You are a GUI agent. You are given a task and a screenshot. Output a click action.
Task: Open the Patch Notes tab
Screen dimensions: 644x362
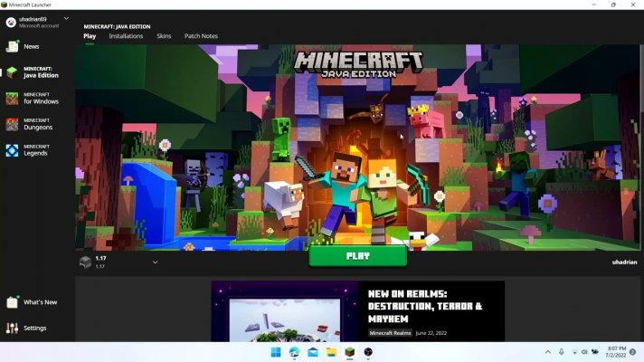pos(201,36)
